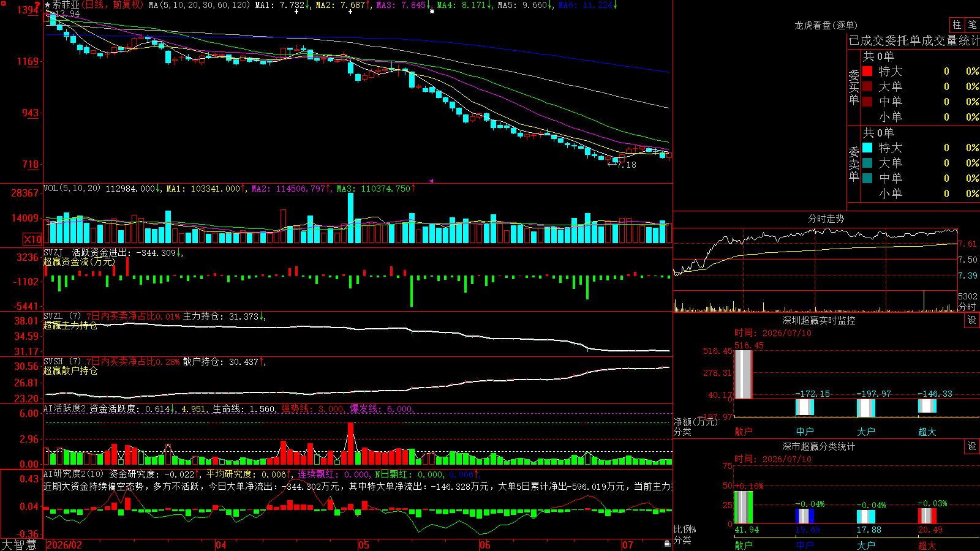Switch order statistics to 笔 view

click(973, 25)
